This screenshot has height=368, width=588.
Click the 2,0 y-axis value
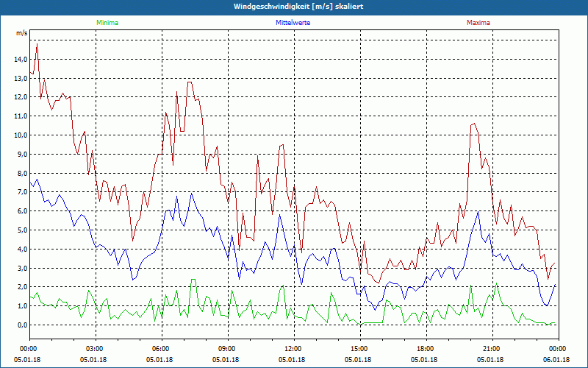tap(22, 287)
